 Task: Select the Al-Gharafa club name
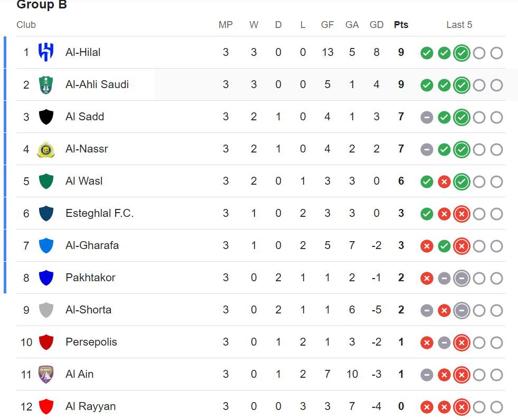[92, 245]
